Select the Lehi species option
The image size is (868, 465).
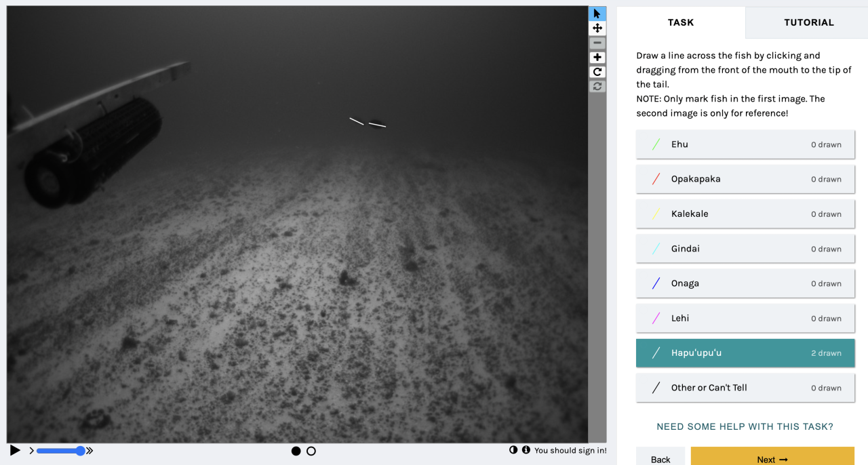coord(745,319)
